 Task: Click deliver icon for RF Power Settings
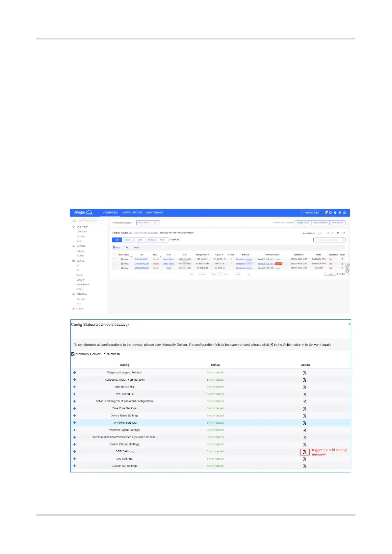pos(304,423)
